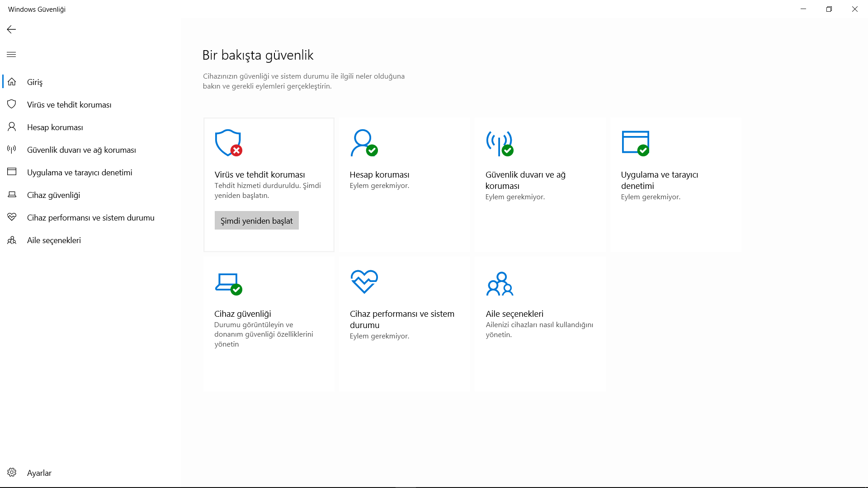
Task: Open Ayarlar at sidebar bottom
Action: (x=90, y=473)
